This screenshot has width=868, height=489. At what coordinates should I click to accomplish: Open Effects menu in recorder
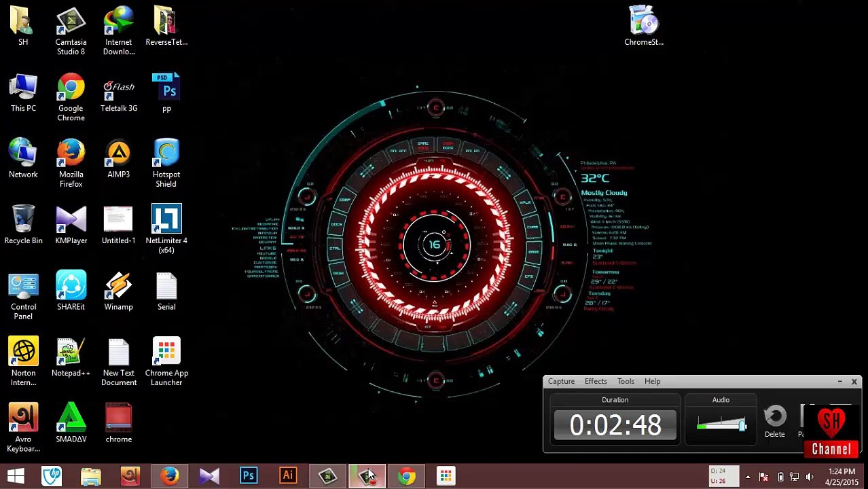(596, 382)
